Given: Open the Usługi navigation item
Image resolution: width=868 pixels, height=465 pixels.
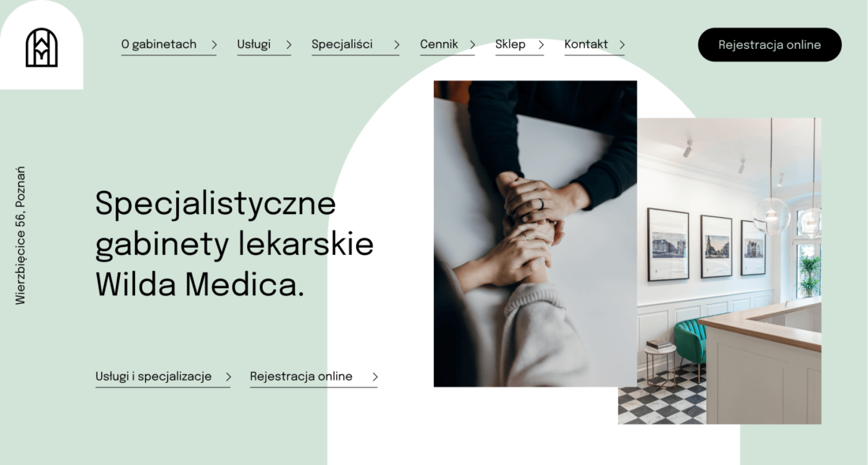Looking at the screenshot, I should pos(253,44).
